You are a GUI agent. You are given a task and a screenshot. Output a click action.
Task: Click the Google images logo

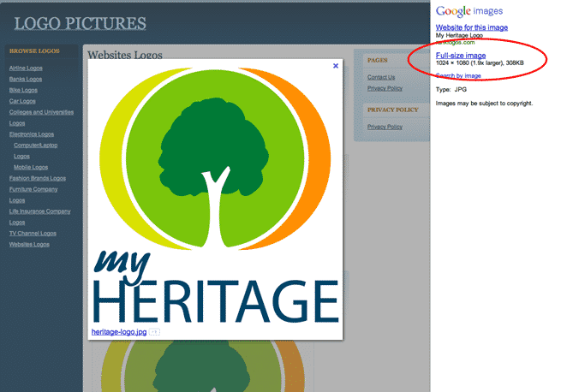[469, 11]
